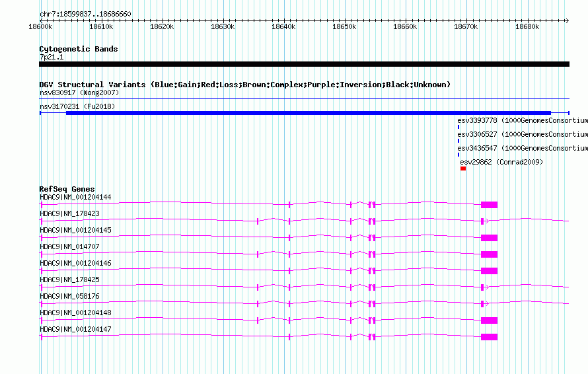Click the direction arrow on NM_178425 transcript
This screenshot has width=588, height=374.
pos(487,287)
